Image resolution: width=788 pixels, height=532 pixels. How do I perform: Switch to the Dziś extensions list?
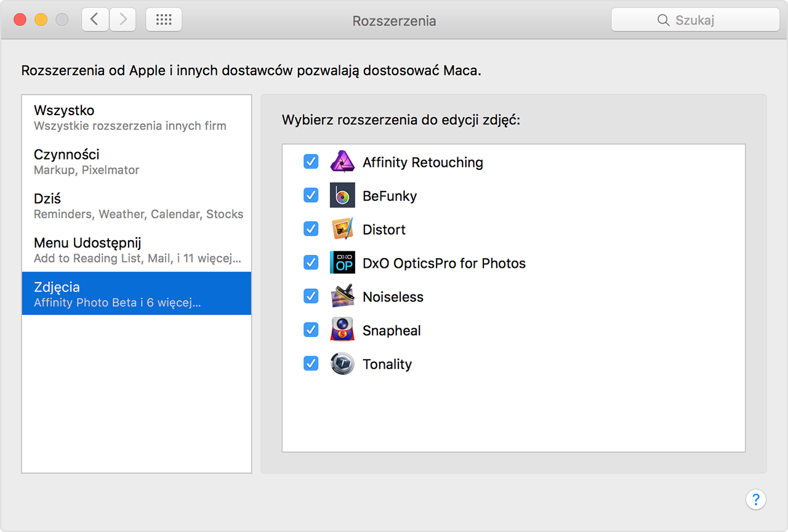click(x=136, y=206)
